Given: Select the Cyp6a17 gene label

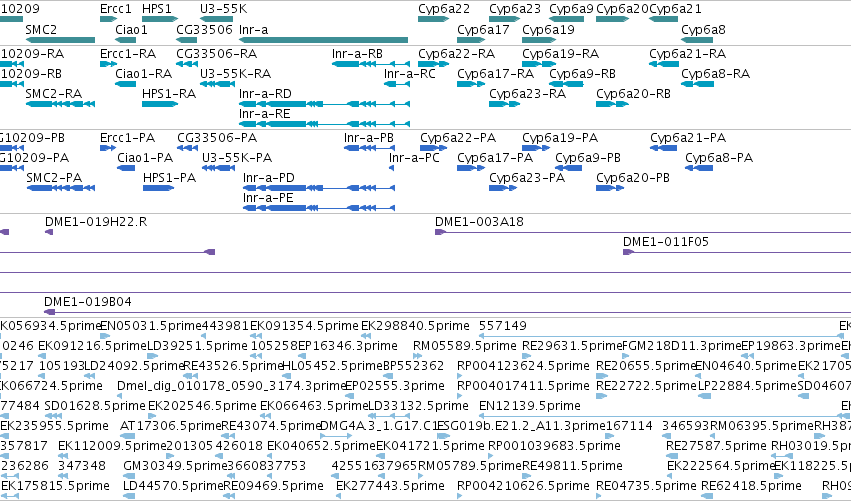Looking at the screenshot, I should (483, 29).
